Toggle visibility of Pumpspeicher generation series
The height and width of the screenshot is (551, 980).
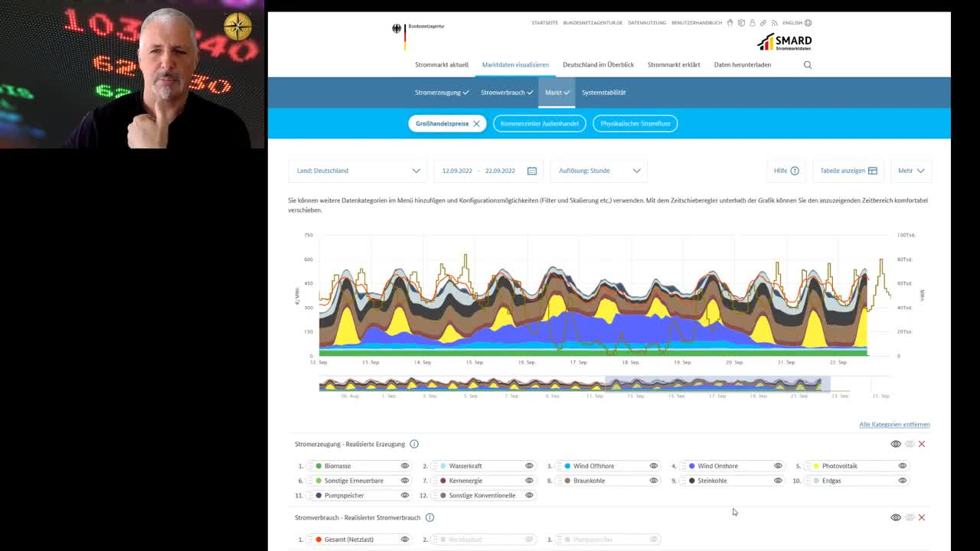[x=405, y=495]
